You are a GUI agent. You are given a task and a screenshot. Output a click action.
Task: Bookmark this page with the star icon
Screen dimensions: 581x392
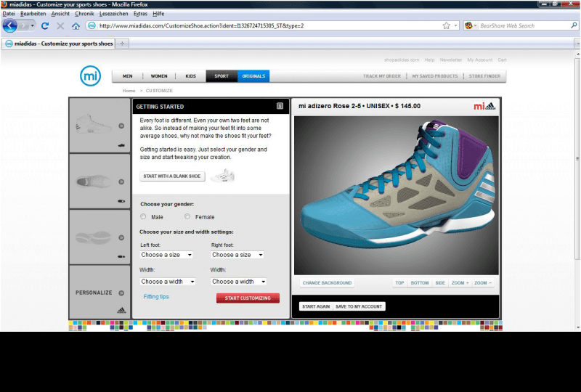point(446,25)
